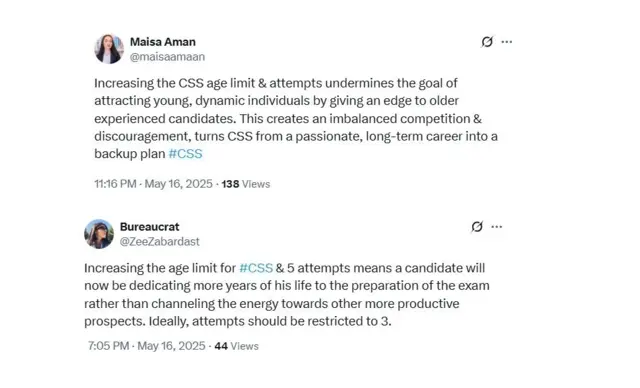This screenshot has height=388, width=640.
Task: Click Maisa Aman's tweet text body
Action: [296, 118]
